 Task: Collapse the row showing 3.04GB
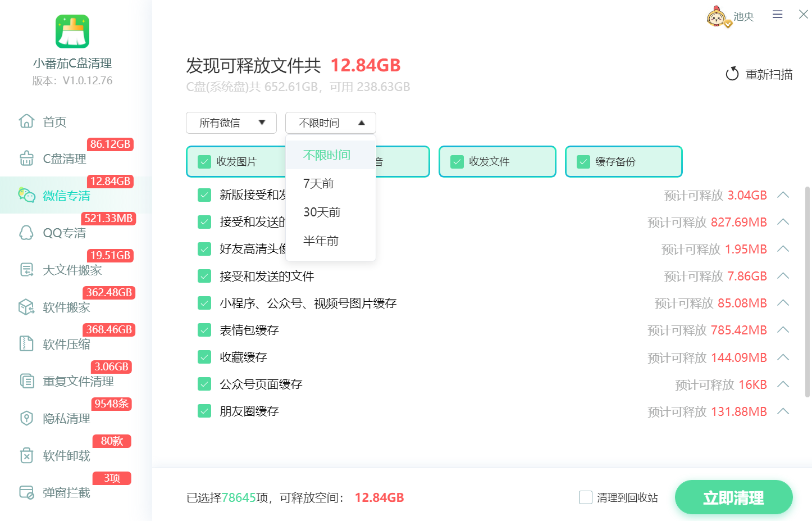(783, 195)
